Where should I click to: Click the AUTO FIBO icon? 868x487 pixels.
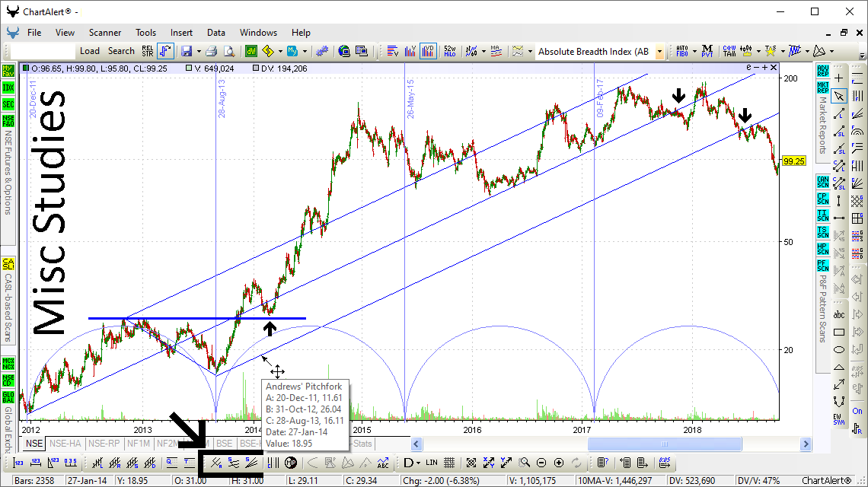tap(682, 51)
